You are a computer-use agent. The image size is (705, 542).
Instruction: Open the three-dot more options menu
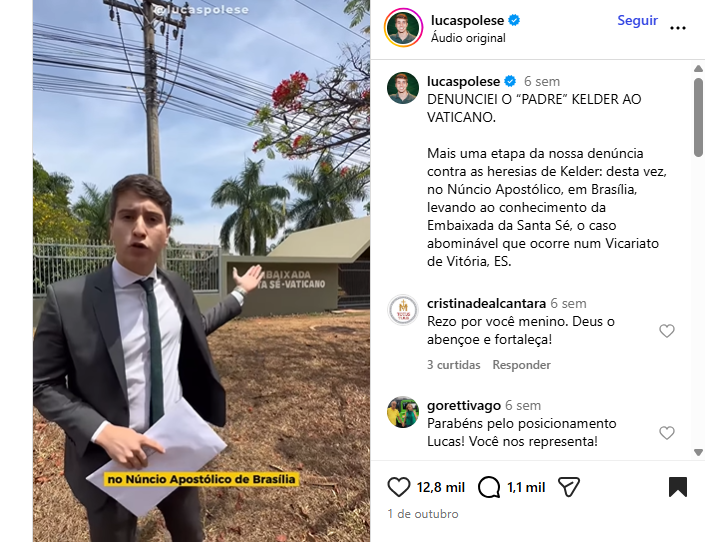(678, 28)
